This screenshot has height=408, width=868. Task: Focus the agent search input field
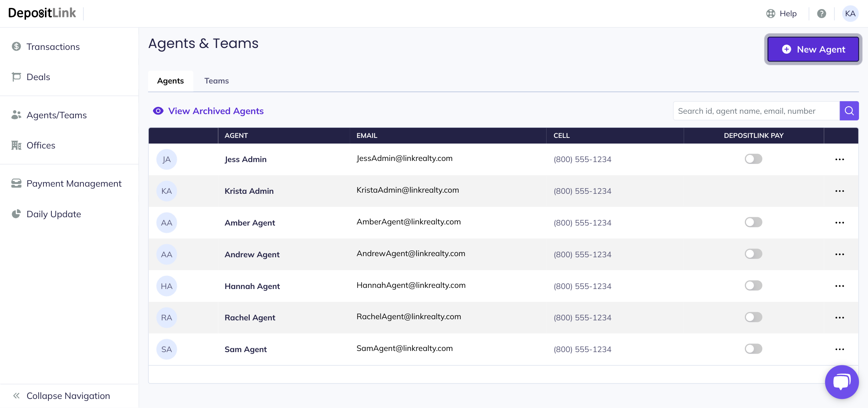click(x=755, y=111)
